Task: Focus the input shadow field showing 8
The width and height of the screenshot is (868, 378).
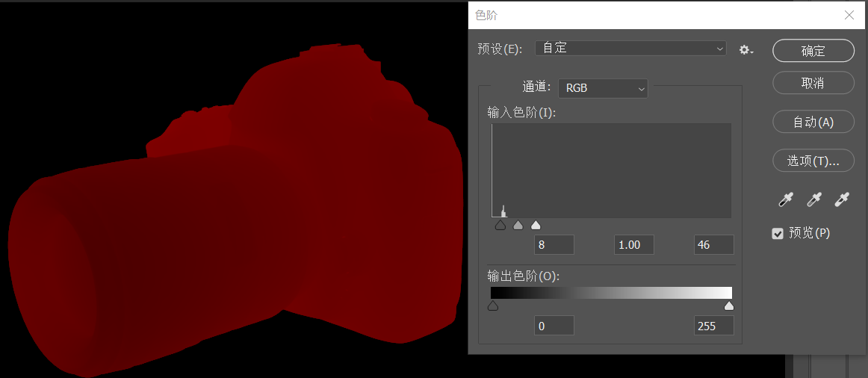Action: tap(554, 245)
